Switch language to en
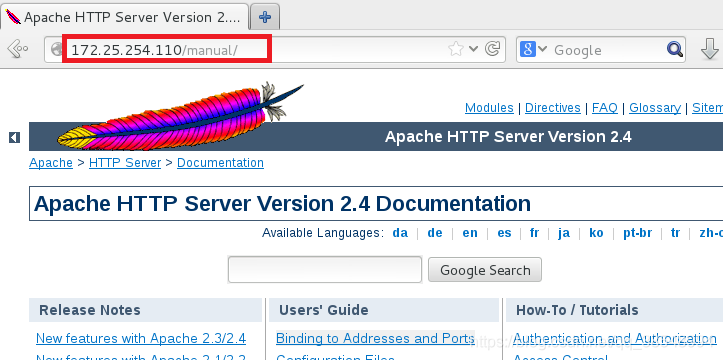The width and height of the screenshot is (723, 360). [470, 233]
